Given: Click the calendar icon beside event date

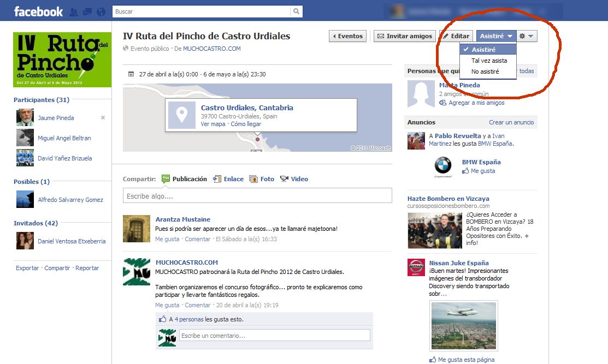Looking at the screenshot, I should (131, 74).
